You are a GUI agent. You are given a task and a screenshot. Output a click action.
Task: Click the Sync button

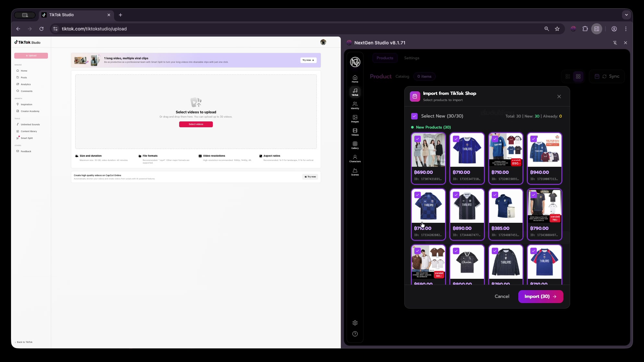tap(607, 76)
